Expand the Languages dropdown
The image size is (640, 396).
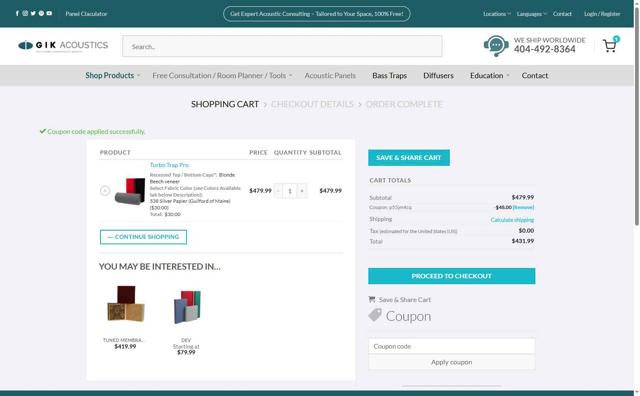point(531,14)
